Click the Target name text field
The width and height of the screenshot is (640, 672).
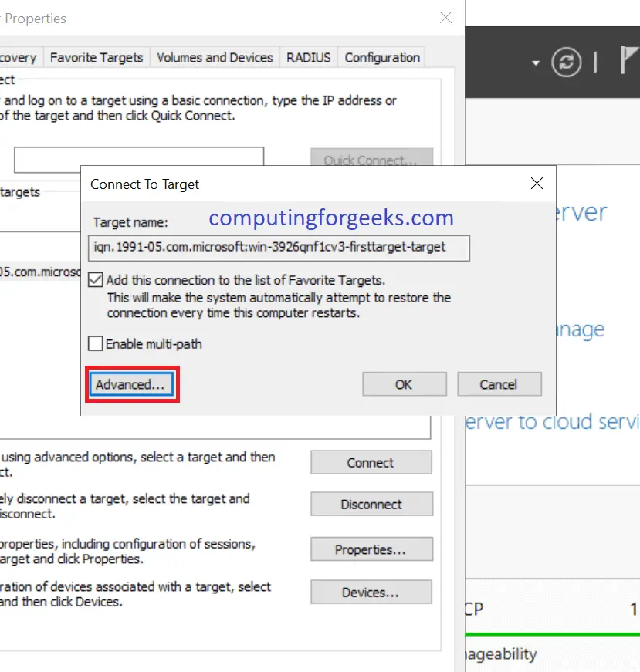pos(279,248)
